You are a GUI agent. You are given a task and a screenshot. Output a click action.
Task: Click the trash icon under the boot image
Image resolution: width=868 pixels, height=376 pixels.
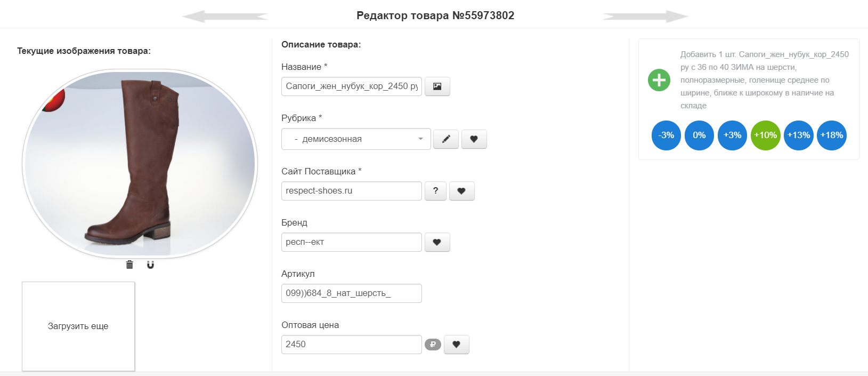pos(129,265)
